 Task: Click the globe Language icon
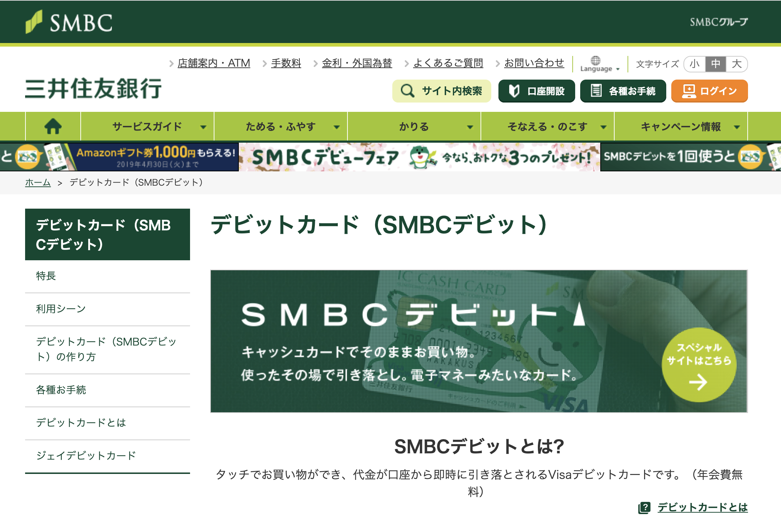596,60
